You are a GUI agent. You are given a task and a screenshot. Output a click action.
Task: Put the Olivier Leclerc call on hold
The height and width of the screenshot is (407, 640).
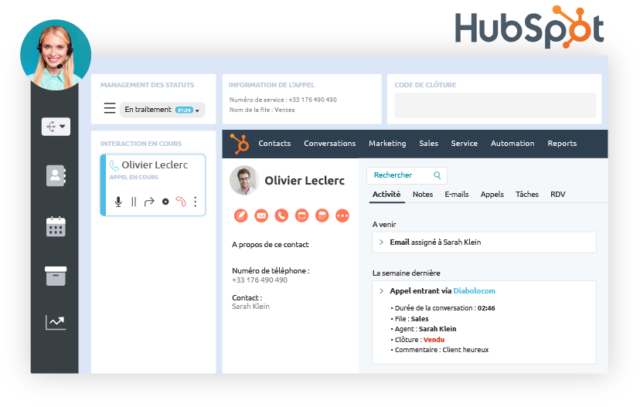[133, 202]
